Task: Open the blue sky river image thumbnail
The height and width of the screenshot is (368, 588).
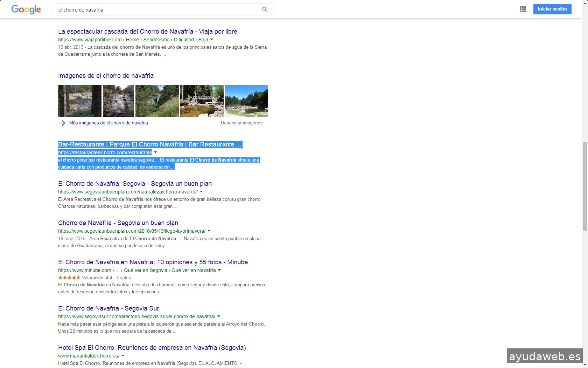Action: pyautogui.click(x=246, y=101)
